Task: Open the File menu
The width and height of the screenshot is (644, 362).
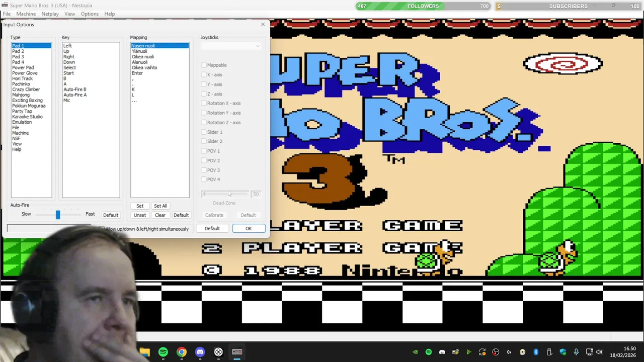Action: pos(7,14)
